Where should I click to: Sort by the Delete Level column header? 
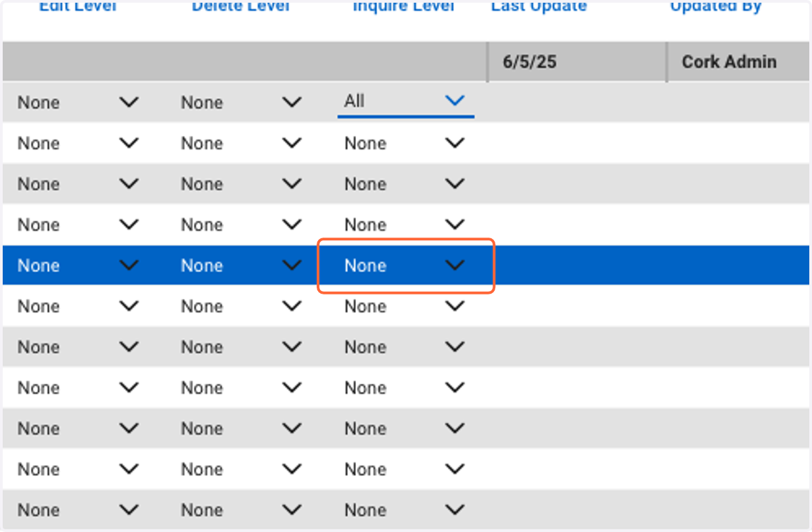click(241, 6)
